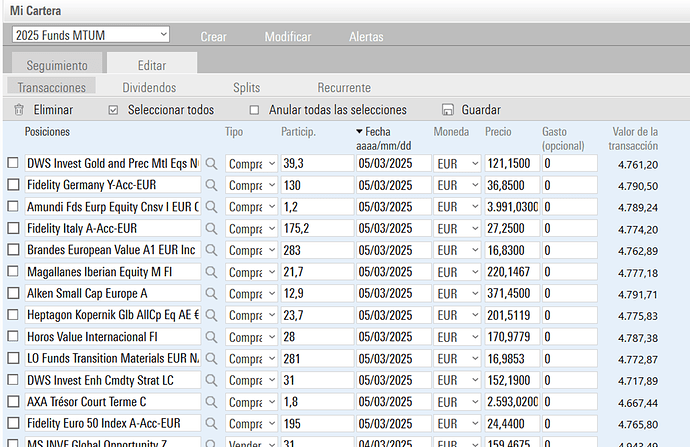This screenshot has width=690, height=447.
Task: Check DWS Invest Enh Cmdty Strat checkbox
Action: (x=13, y=380)
